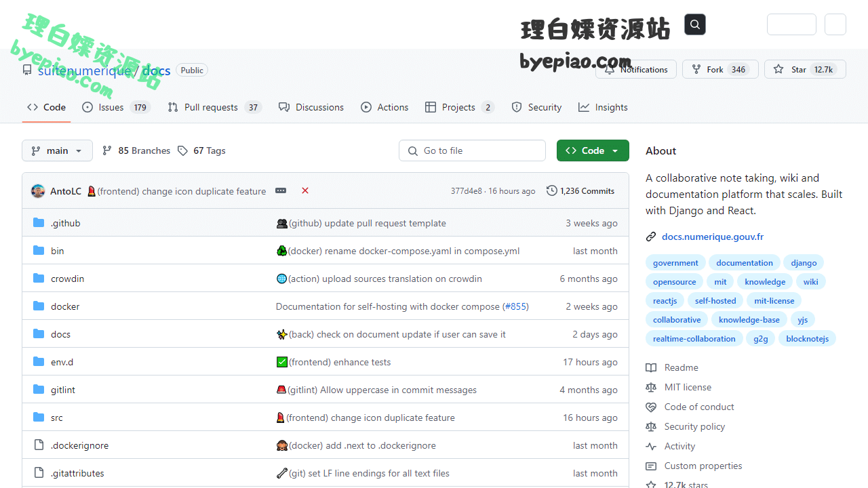Select the knowledge-base topic tag
The height and width of the screenshot is (488, 868).
pyautogui.click(x=749, y=320)
